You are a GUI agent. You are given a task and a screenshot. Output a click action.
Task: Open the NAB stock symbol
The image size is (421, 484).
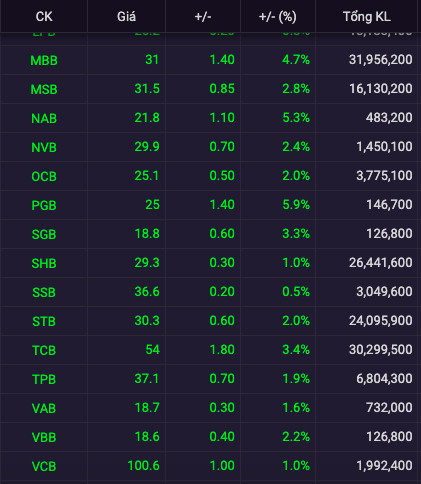pos(44,118)
